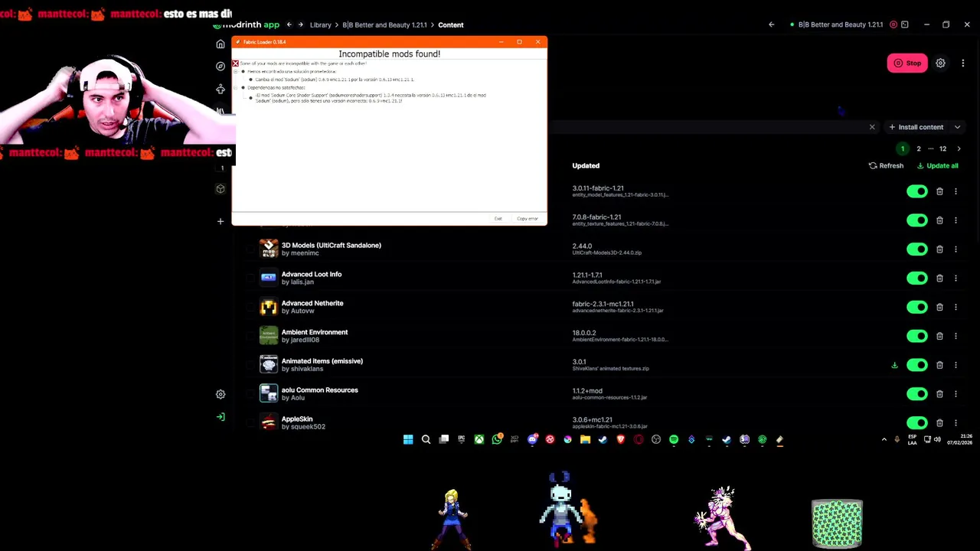Open Library breadcrumb
This screenshot has height=551, width=980.
pyautogui.click(x=321, y=25)
